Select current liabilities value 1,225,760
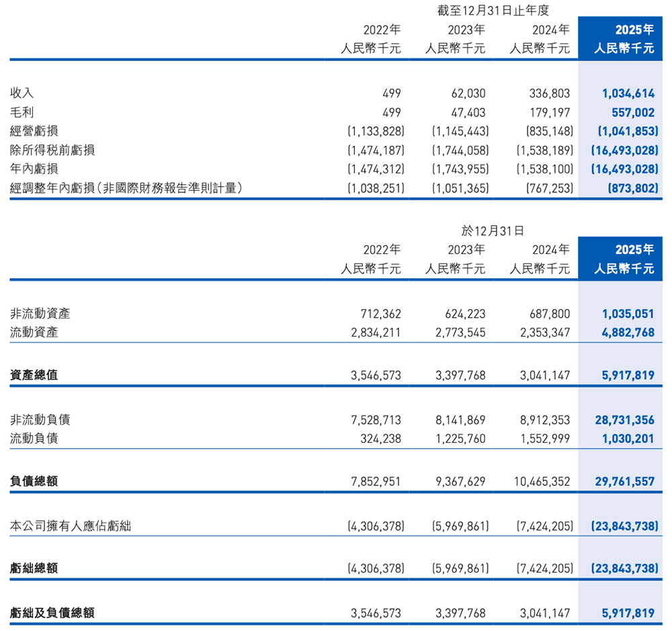Image resolution: width=672 pixels, height=631 pixels. [x=460, y=439]
